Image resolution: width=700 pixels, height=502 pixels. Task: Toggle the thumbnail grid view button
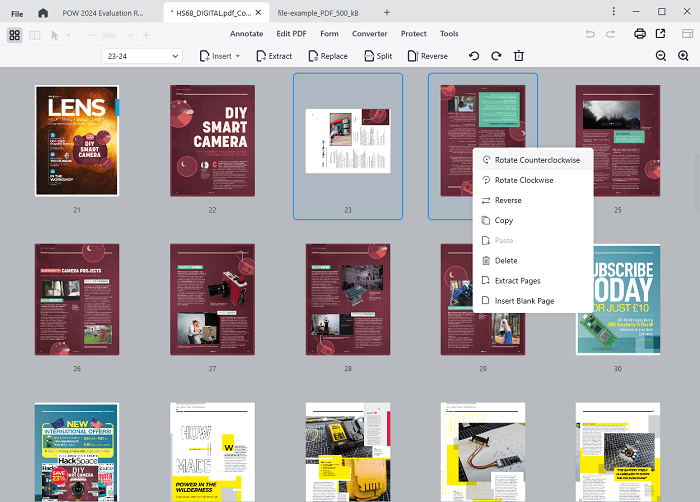[14, 35]
